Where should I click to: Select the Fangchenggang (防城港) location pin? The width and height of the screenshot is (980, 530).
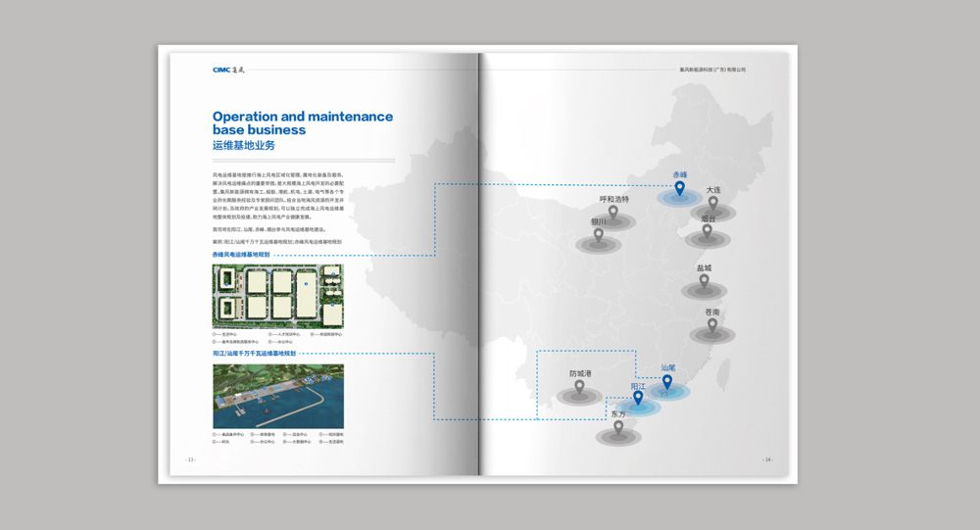[579, 388]
